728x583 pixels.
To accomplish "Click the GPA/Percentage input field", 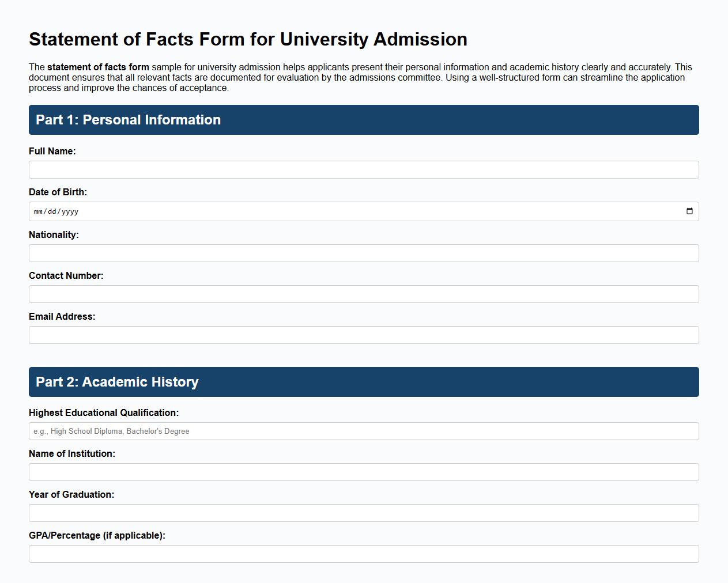I will pos(363,554).
